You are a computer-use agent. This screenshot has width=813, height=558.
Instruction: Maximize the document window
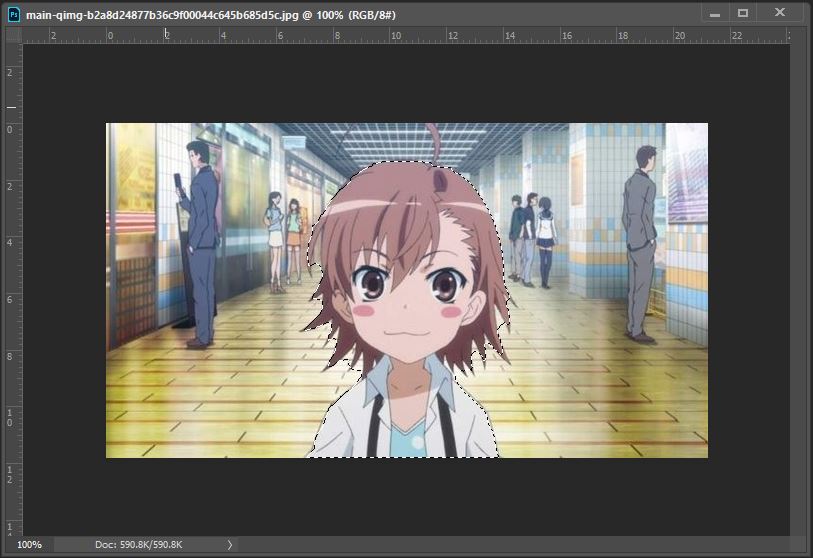(x=743, y=13)
